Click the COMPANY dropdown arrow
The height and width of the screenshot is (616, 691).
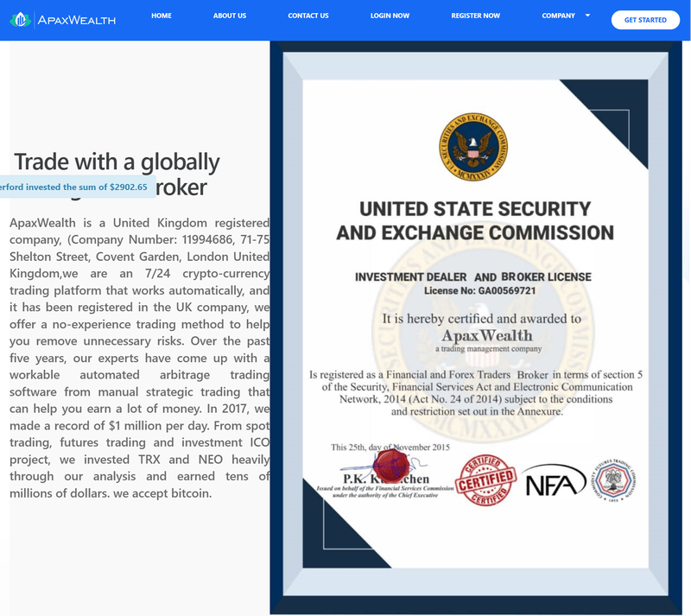[x=587, y=16]
